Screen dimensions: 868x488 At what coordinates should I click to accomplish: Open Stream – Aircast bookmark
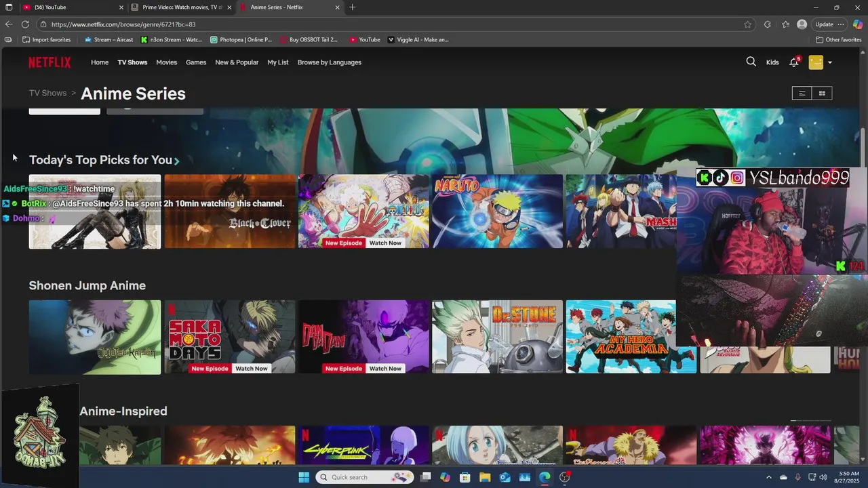pos(108,40)
